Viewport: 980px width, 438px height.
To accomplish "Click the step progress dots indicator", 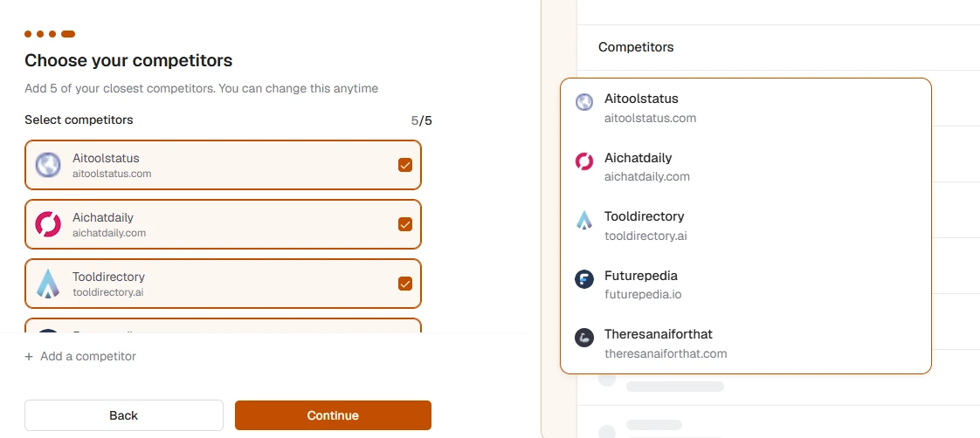I will (50, 34).
